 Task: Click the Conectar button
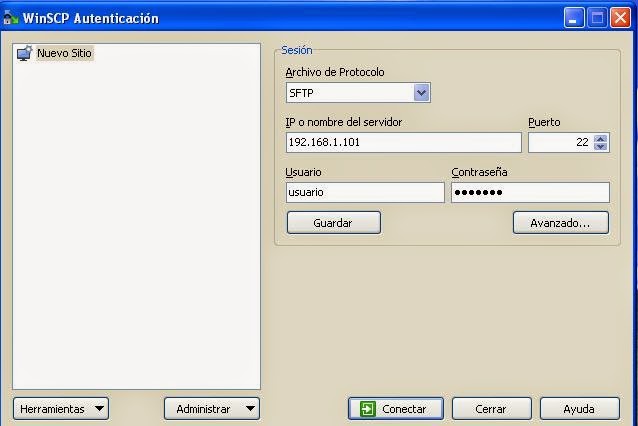[x=396, y=409]
